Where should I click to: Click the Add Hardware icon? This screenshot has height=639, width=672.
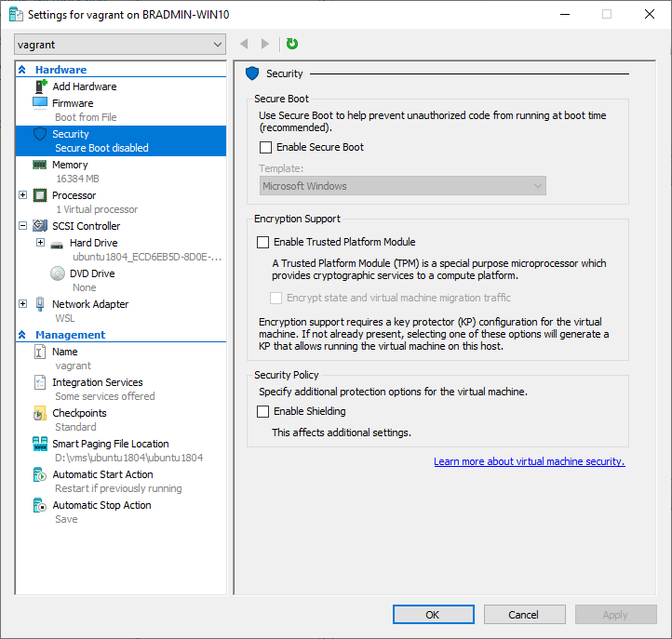click(x=40, y=87)
